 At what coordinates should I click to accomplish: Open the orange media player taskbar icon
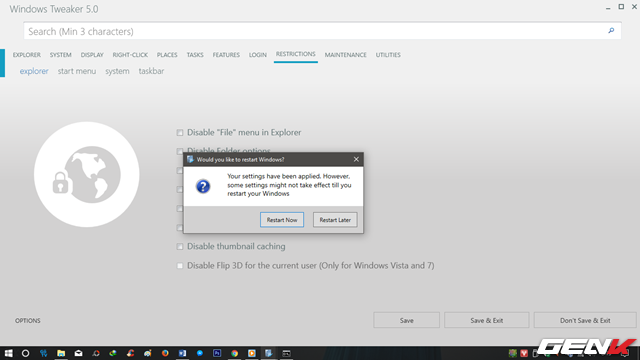[251, 353]
